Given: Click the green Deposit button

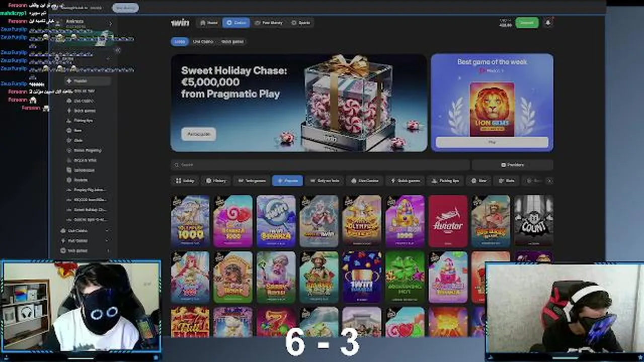Looking at the screenshot, I should click(527, 23).
